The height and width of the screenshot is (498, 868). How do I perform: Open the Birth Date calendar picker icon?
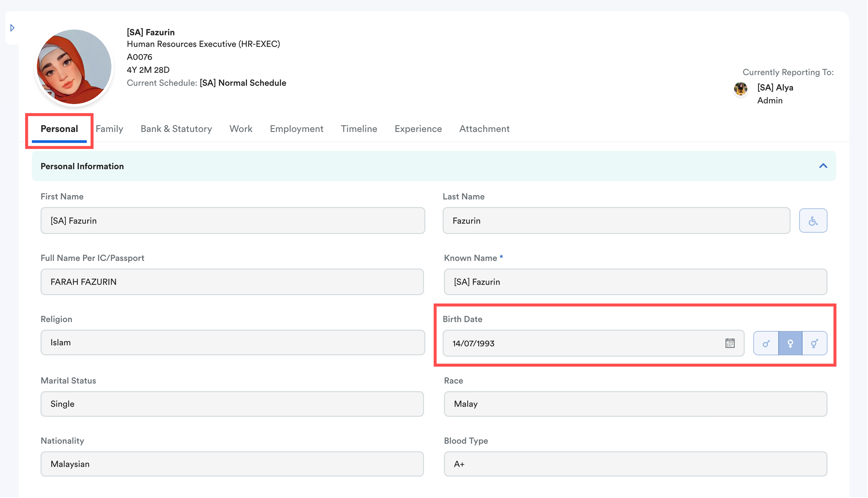pyautogui.click(x=730, y=343)
